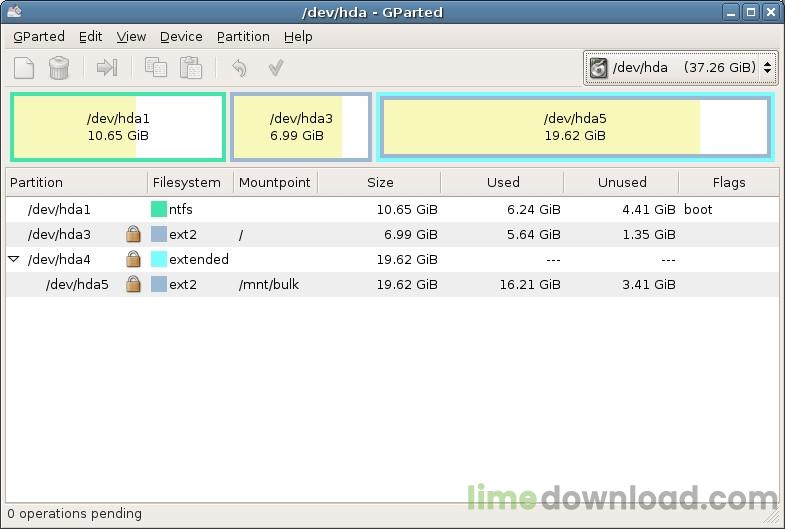This screenshot has width=785, height=529.
Task: Click the lock icon beside /dev/hda5
Action: [x=133, y=284]
